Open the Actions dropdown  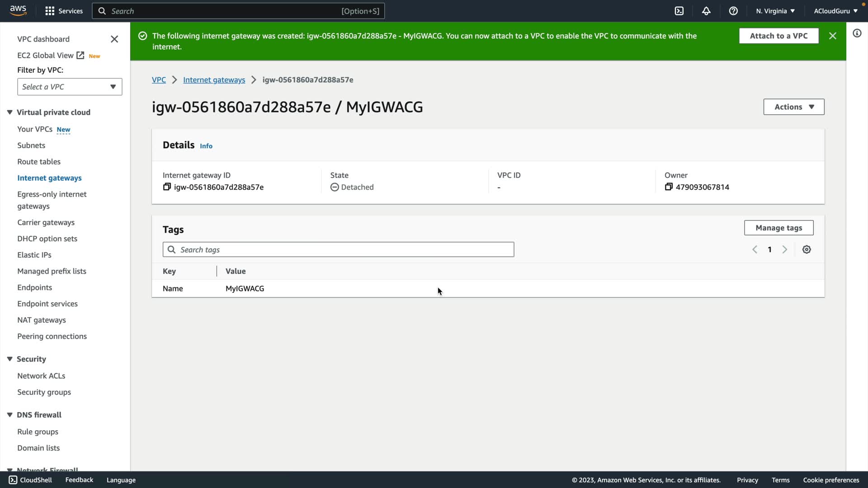tap(793, 107)
